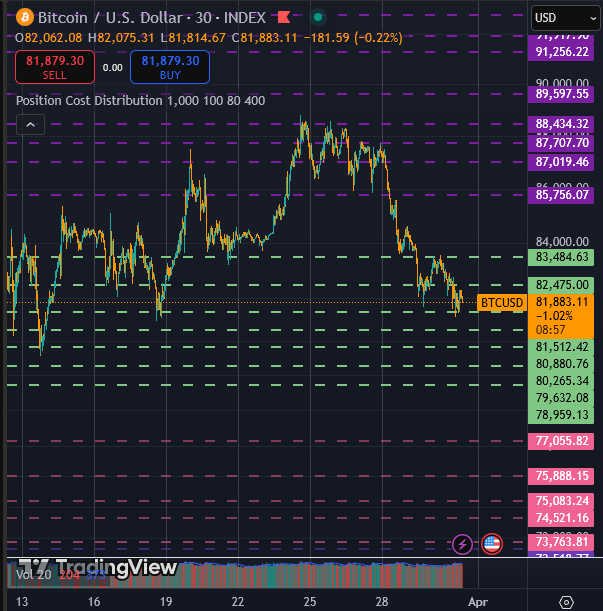Viewport: 603px width, 611px height.
Task: Click the 85,756.07 purple price label
Action: tap(561, 195)
